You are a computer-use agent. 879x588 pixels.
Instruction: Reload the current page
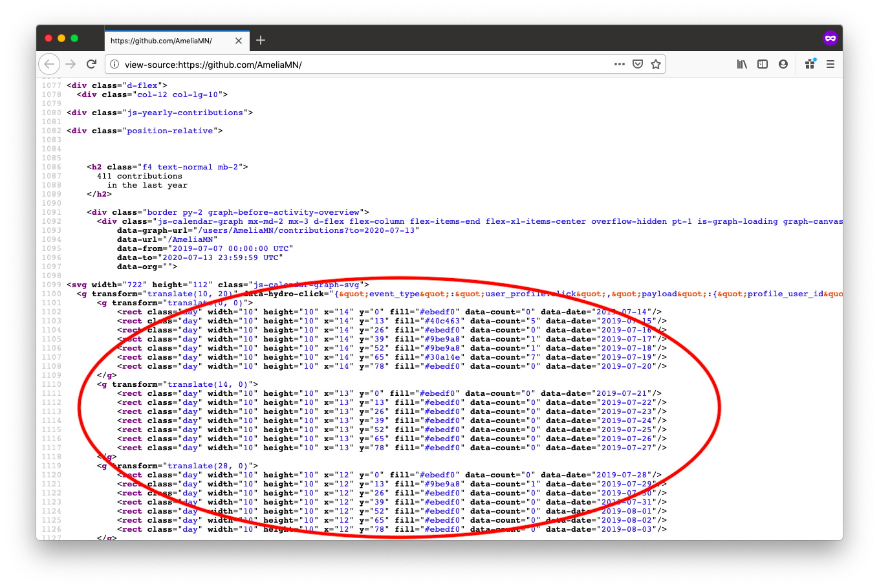coord(92,64)
